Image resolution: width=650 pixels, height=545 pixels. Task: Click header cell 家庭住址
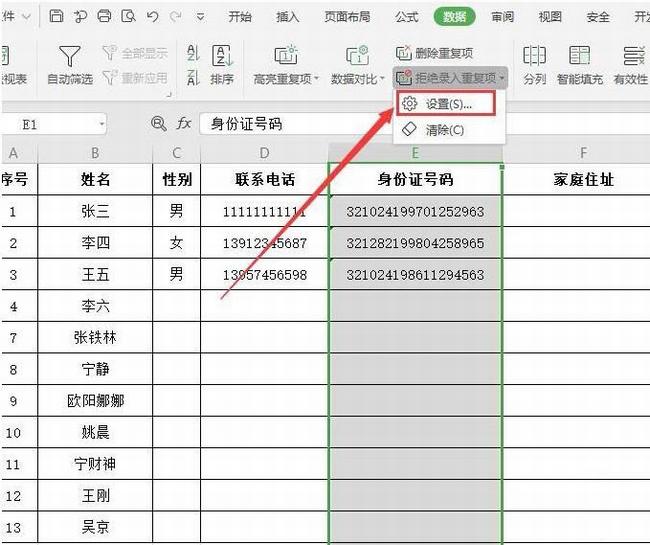coord(583,179)
